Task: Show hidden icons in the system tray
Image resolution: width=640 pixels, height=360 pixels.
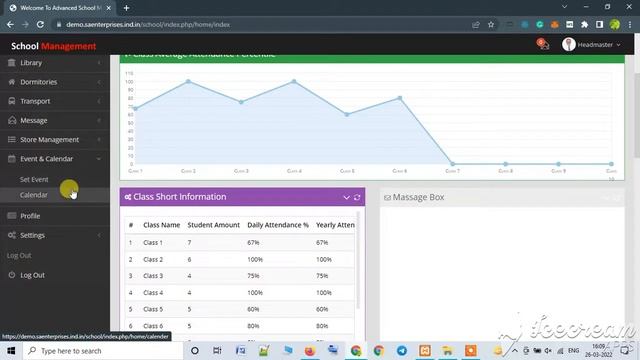Action: click(x=515, y=351)
